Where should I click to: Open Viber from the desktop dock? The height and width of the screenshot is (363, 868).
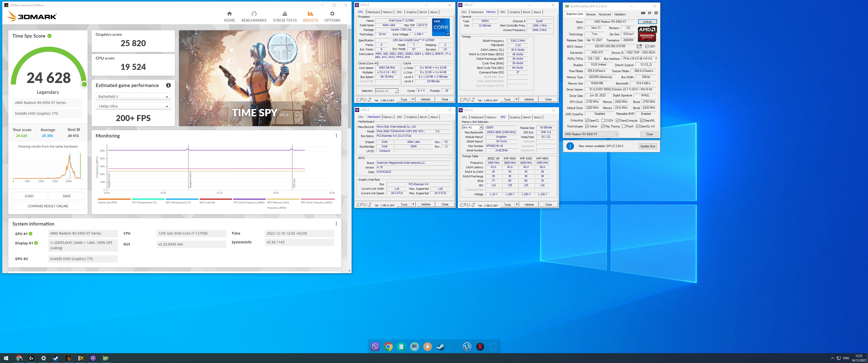pos(375,347)
